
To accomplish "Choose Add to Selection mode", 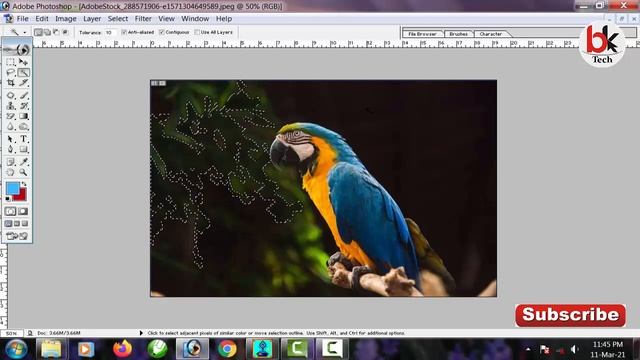I will 47,32.
